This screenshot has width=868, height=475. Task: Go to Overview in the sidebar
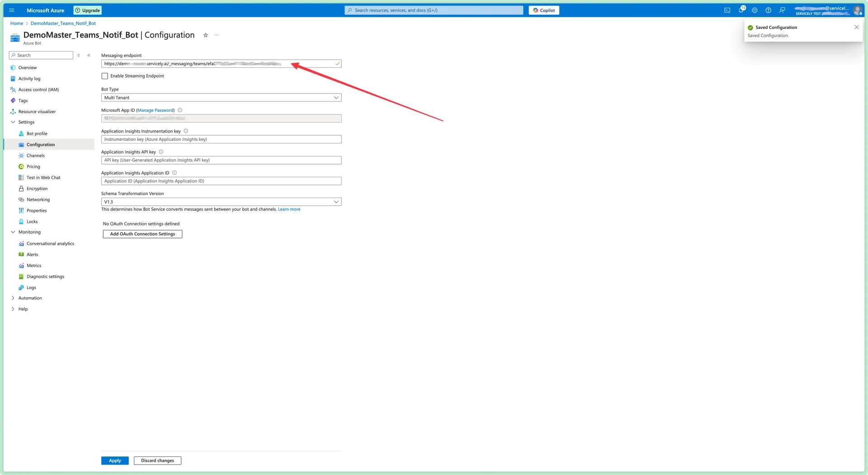[x=28, y=68]
